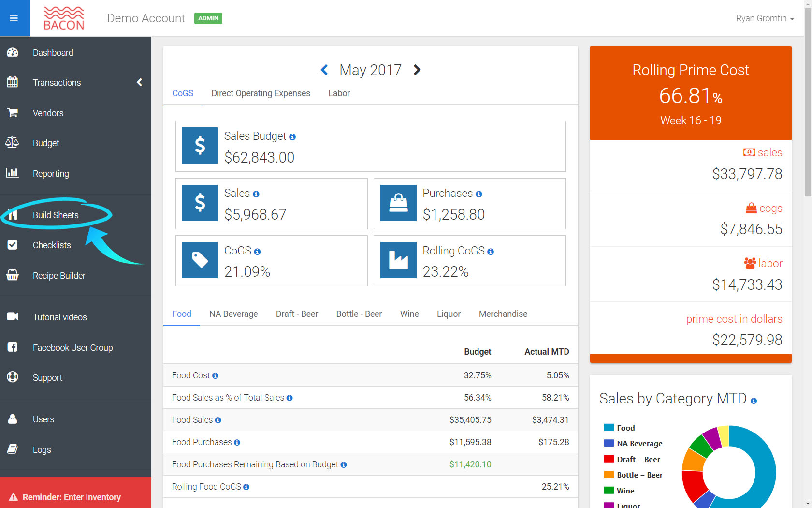Open Support lifebuoy icon
Viewport: 812px width, 508px height.
(13, 377)
